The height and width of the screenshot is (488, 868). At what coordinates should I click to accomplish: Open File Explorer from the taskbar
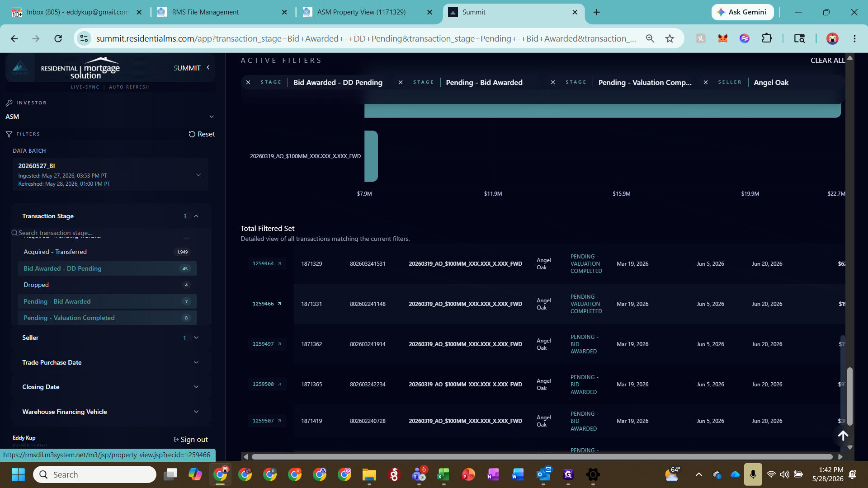point(369,474)
